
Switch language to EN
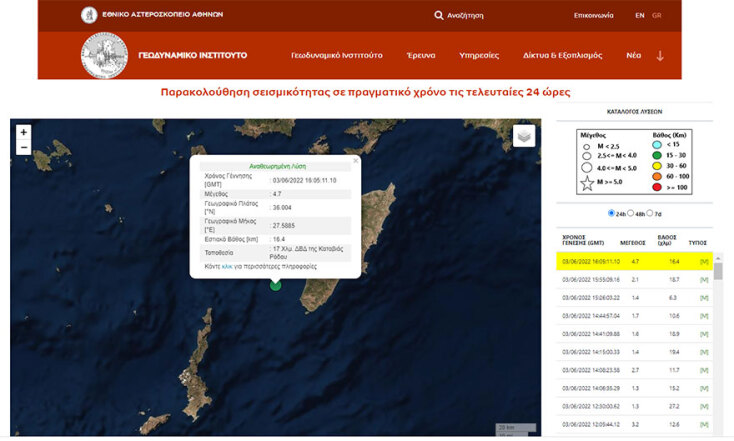click(x=640, y=16)
